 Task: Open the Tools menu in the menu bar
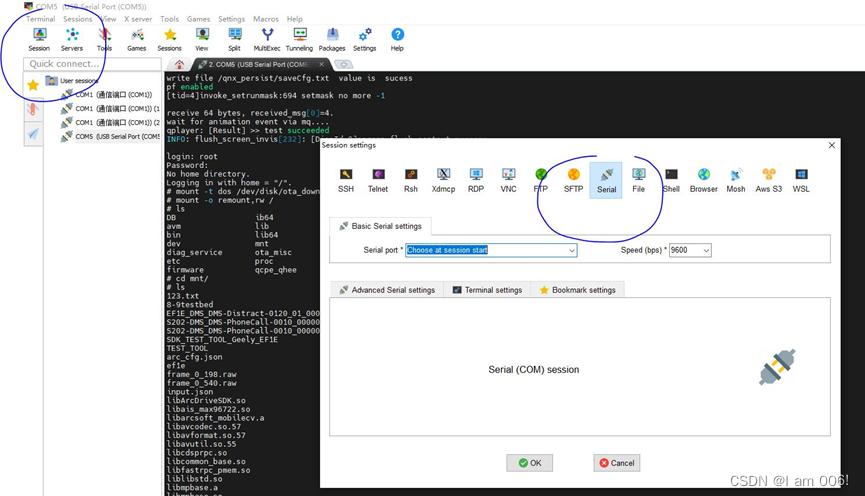tap(169, 19)
